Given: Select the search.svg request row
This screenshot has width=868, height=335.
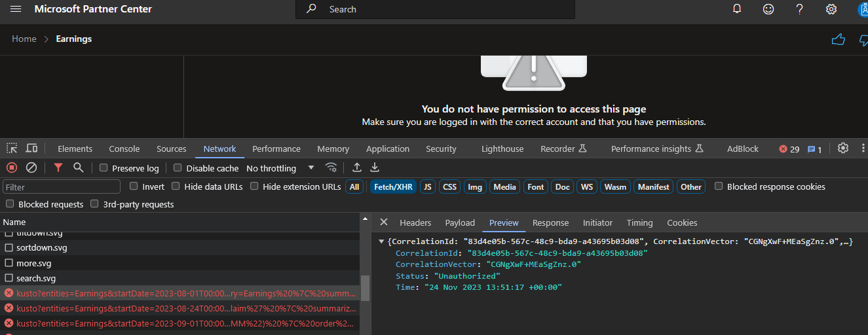Looking at the screenshot, I should point(179,278).
